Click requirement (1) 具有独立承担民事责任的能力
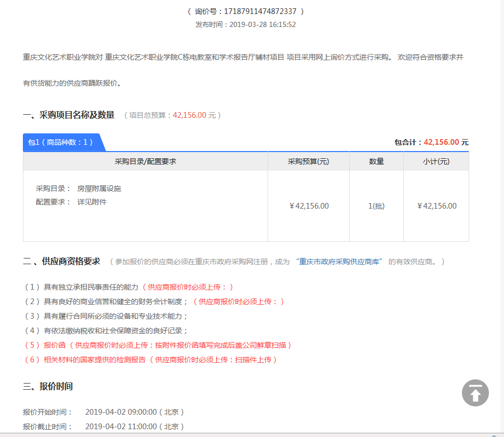Screen dimensions: 504x437 point(128,287)
